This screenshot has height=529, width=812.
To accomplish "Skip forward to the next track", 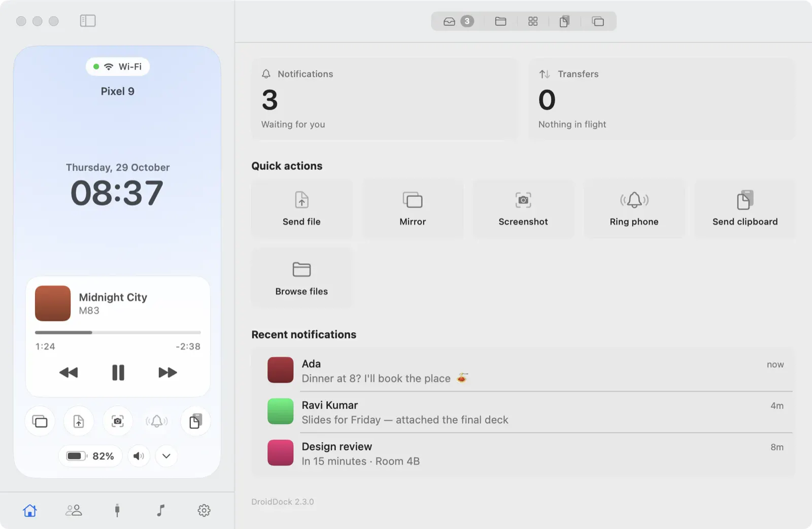I will tap(167, 373).
